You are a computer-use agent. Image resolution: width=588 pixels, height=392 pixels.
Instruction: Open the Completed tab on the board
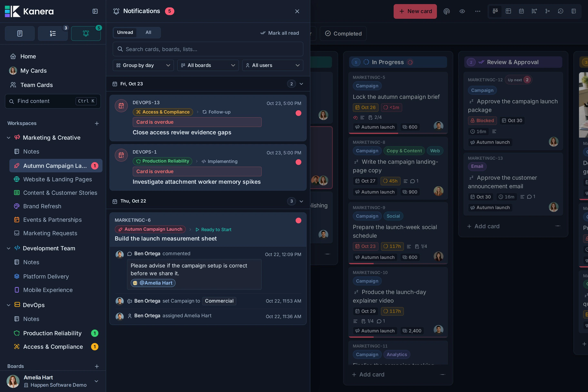[x=343, y=33]
